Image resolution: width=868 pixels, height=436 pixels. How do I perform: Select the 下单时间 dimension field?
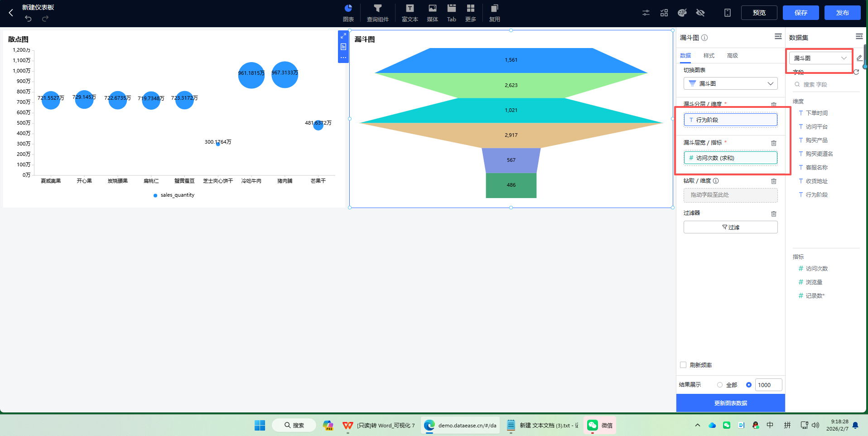pyautogui.click(x=817, y=113)
